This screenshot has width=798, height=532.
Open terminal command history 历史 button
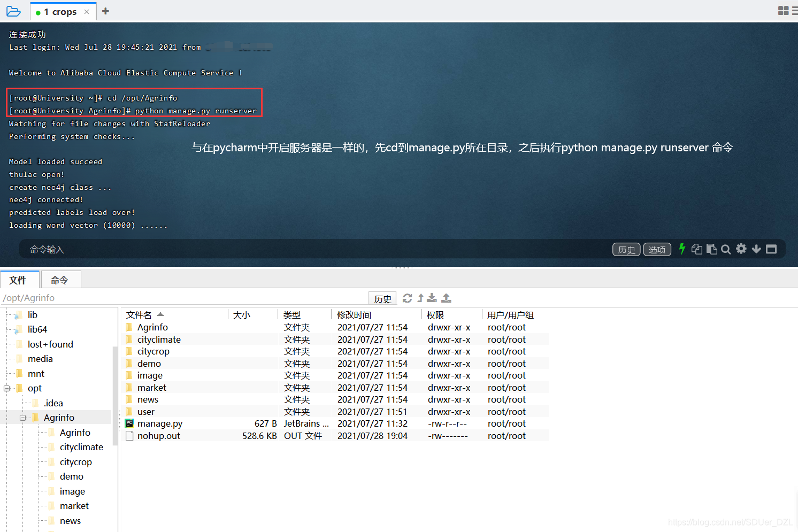click(626, 250)
